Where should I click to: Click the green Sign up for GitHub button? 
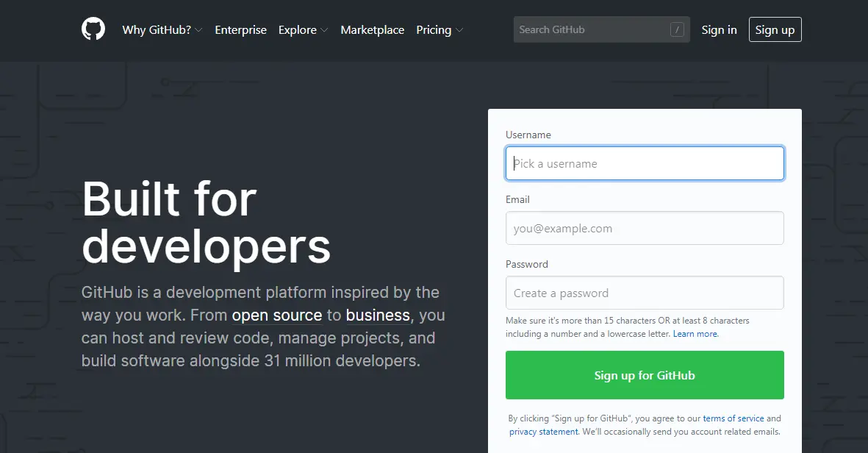[x=645, y=375]
